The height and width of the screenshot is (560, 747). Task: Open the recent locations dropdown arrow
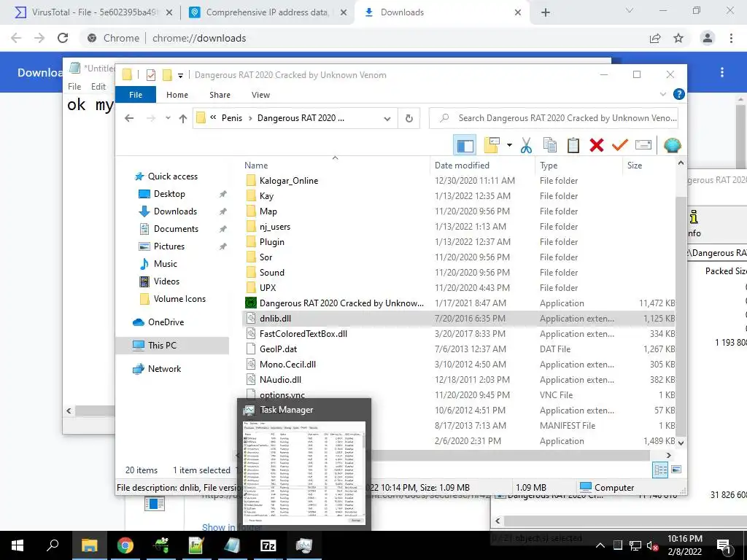(x=168, y=118)
